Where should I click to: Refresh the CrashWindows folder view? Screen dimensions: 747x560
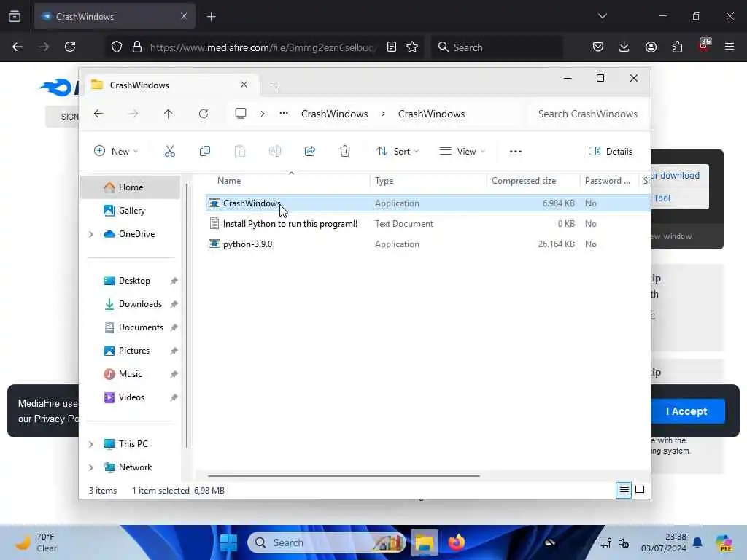click(204, 114)
